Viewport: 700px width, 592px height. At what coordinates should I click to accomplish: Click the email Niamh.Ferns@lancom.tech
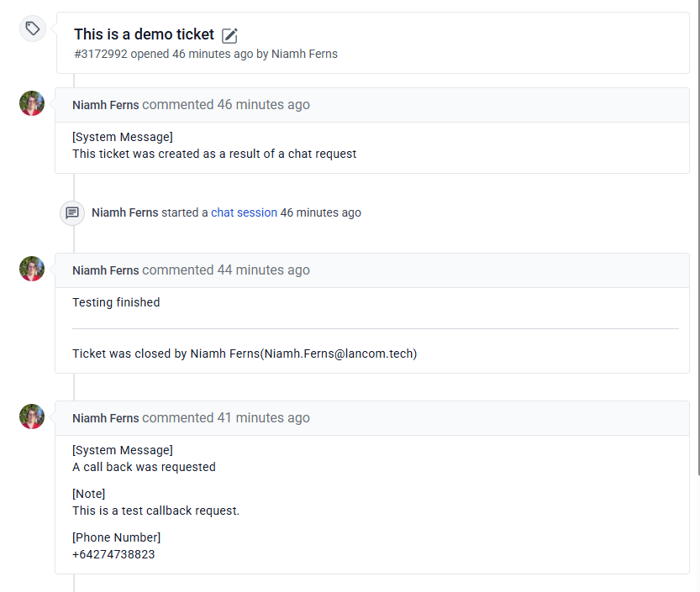coord(339,354)
